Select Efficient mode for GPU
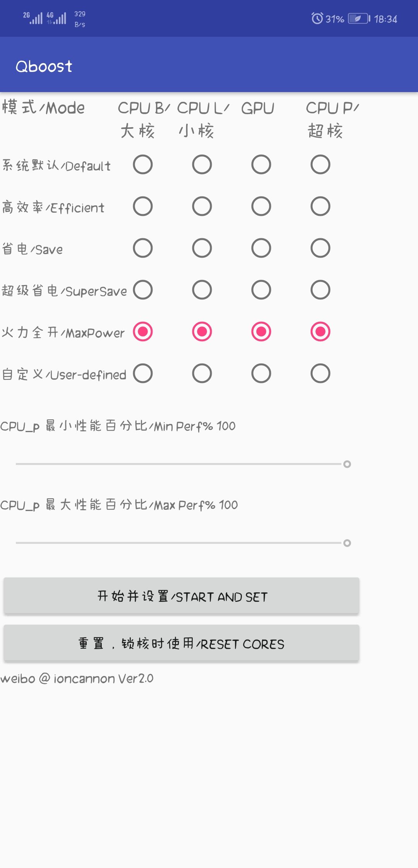The width and height of the screenshot is (418, 868). pyautogui.click(x=261, y=206)
